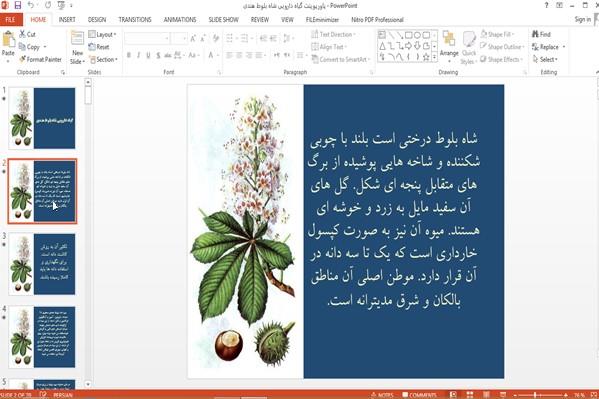
Task: Open Align Text options
Action: click(329, 47)
